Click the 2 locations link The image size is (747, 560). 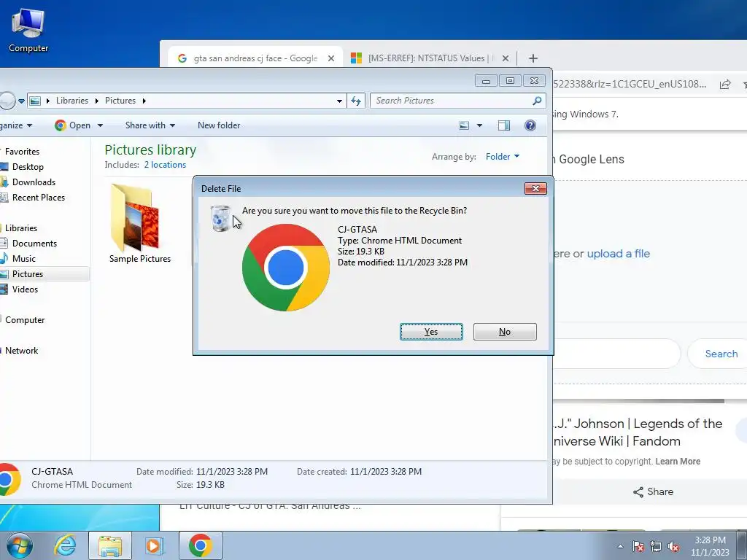coord(165,165)
